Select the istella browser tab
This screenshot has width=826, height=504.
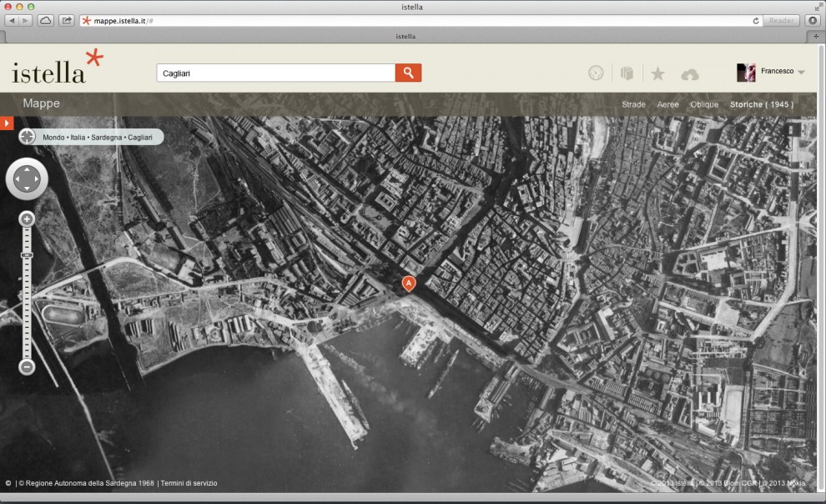[405, 37]
